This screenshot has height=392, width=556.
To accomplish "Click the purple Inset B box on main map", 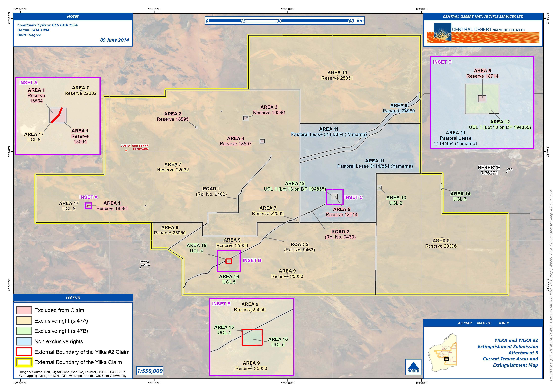I will point(229,261).
